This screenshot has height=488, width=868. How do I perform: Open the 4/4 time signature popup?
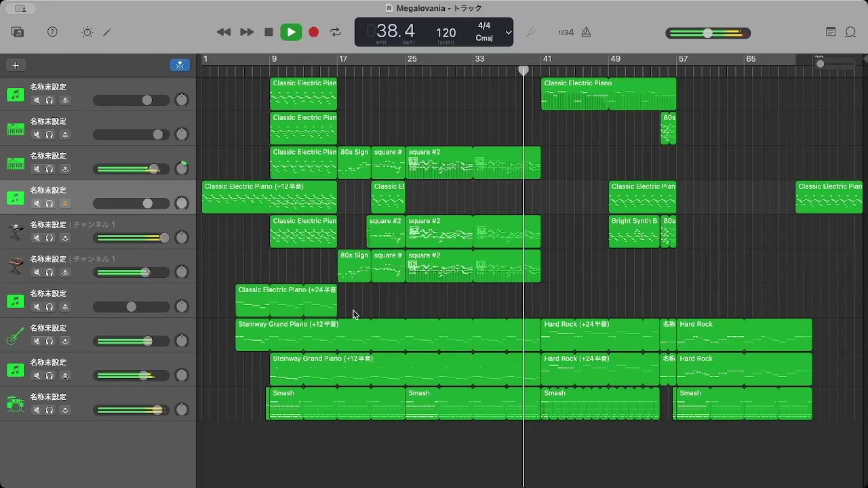click(484, 26)
